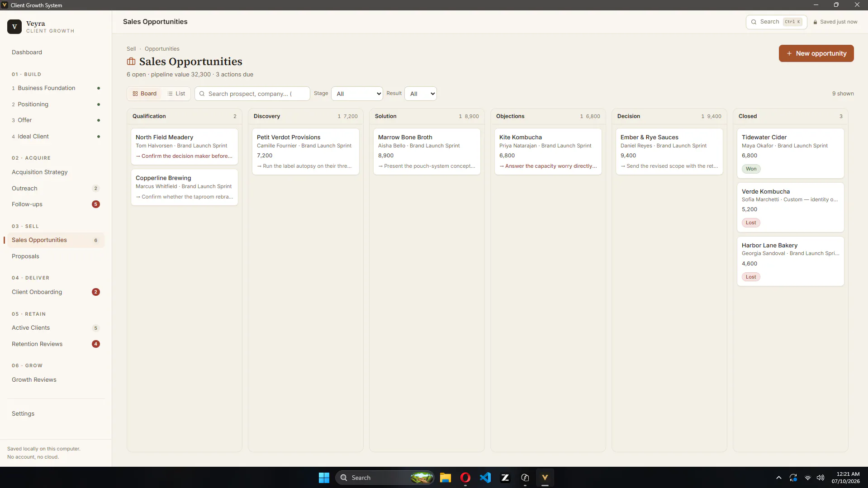Viewport: 868px width, 488px height.
Task: Click the sync icon in system tray
Action: [793, 478]
